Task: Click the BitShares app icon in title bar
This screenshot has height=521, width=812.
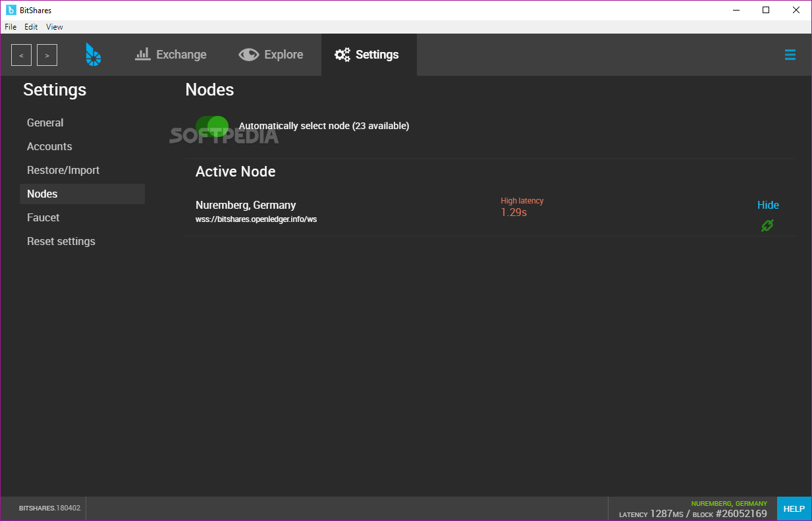Action: [x=11, y=10]
